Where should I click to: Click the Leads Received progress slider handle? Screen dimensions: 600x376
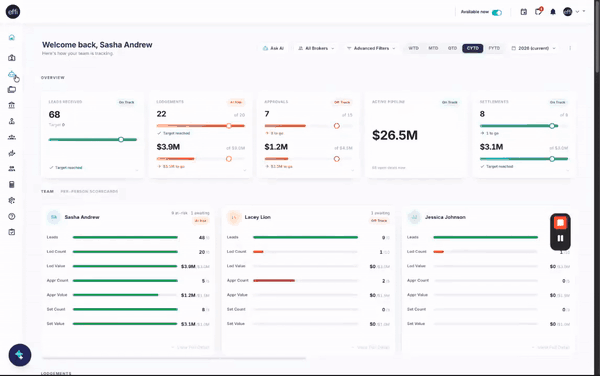click(121, 140)
